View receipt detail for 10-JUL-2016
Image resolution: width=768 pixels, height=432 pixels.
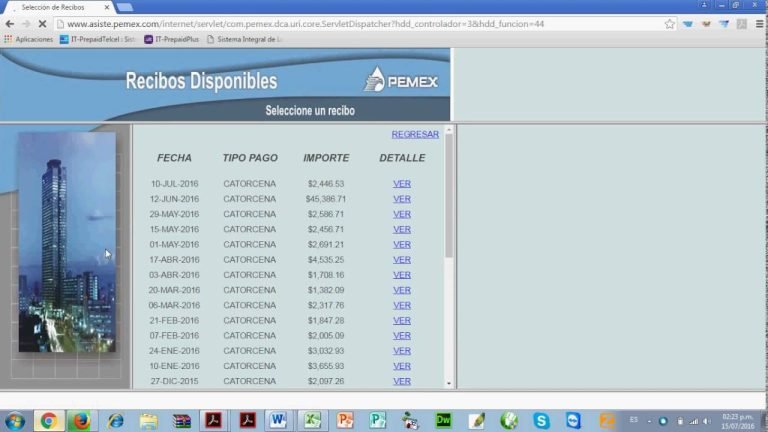(x=402, y=184)
